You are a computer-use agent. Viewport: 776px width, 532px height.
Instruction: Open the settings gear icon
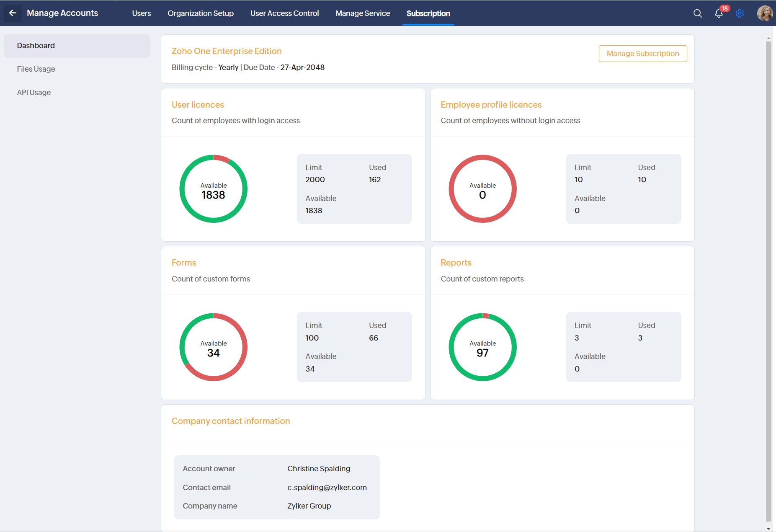point(740,13)
